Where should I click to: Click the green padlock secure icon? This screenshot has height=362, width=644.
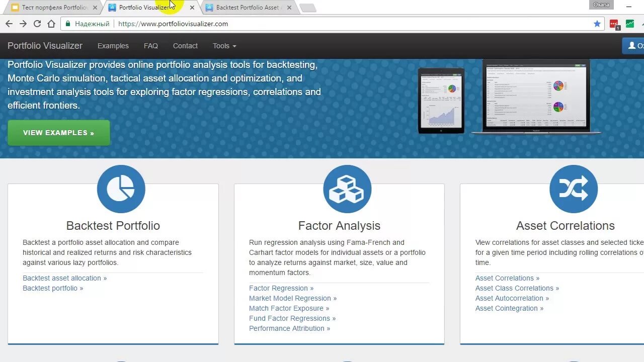pos(68,24)
